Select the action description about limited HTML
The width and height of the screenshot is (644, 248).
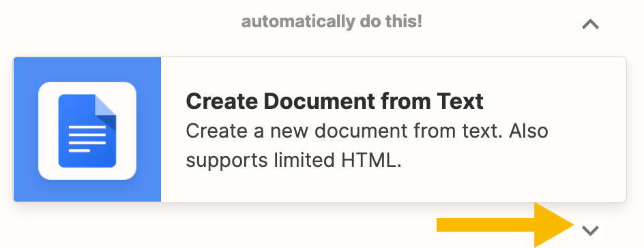pos(367,146)
